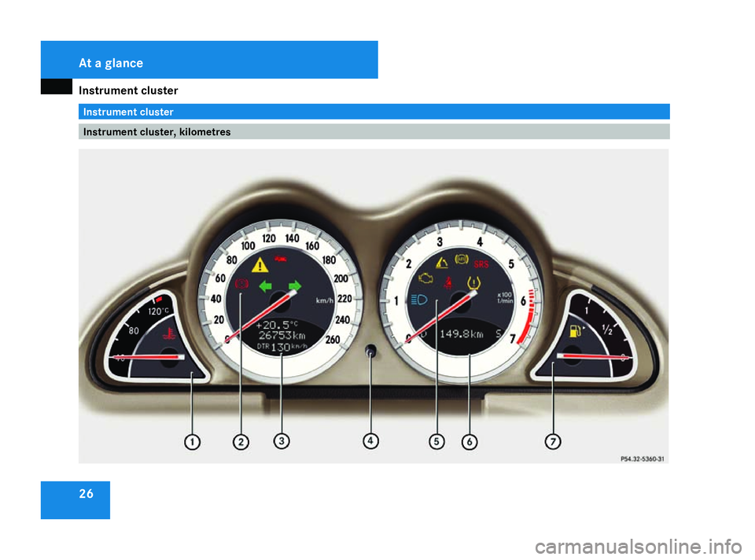Click the reset knob between the two dials

pos(370,351)
